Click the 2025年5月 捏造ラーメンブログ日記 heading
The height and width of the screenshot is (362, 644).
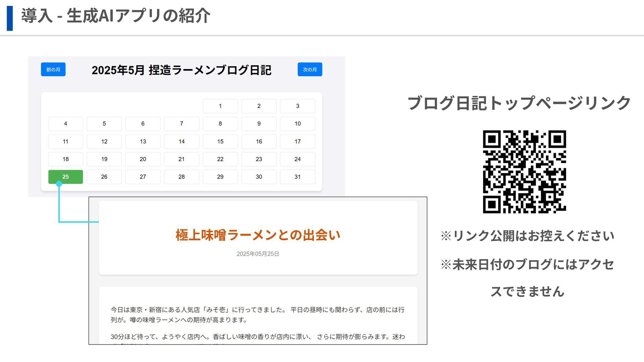click(181, 70)
